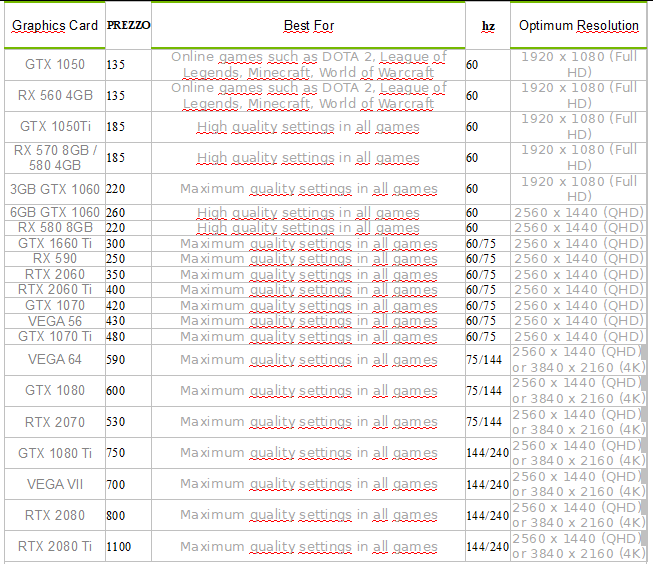Viewport: 653px width, 564px height.
Task: Select the 3GB GTX 1060 cell
Action: (55, 189)
